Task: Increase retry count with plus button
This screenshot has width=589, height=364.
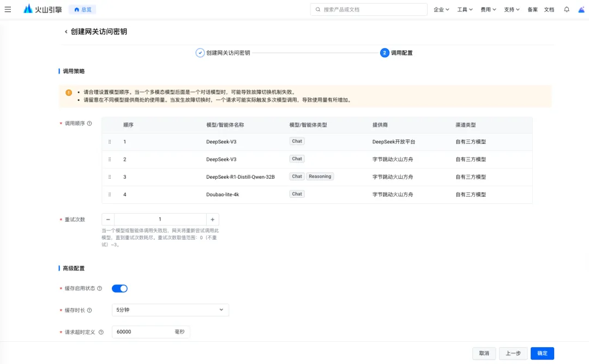Action: [x=213, y=219]
